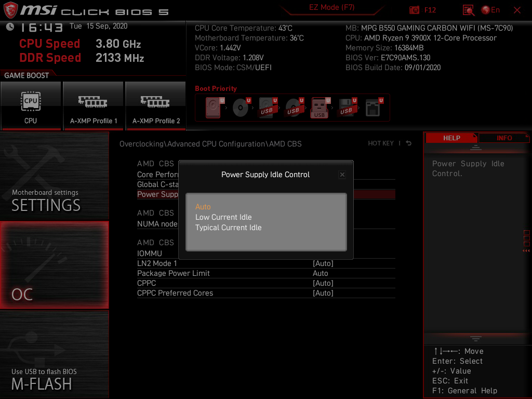Switch to the HELP tab

451,138
